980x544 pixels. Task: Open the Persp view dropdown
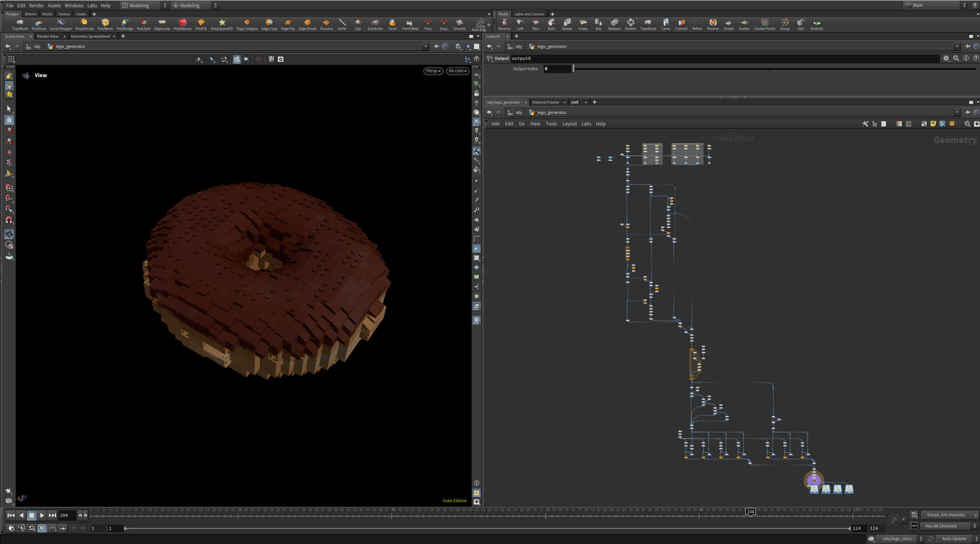433,71
